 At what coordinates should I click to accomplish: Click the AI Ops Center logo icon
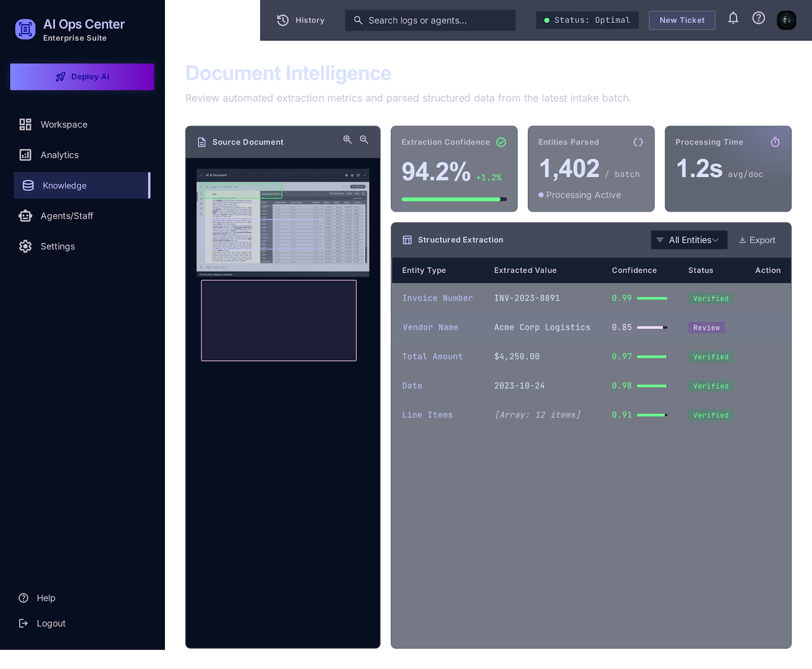pyautogui.click(x=25, y=29)
